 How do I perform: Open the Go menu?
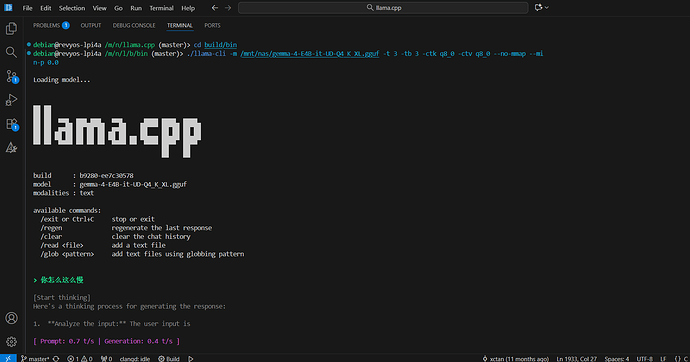pyautogui.click(x=118, y=8)
